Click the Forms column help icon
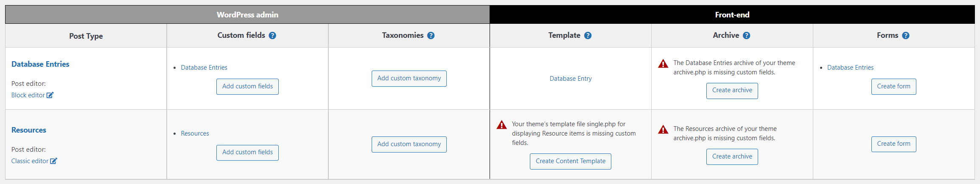 [905, 36]
